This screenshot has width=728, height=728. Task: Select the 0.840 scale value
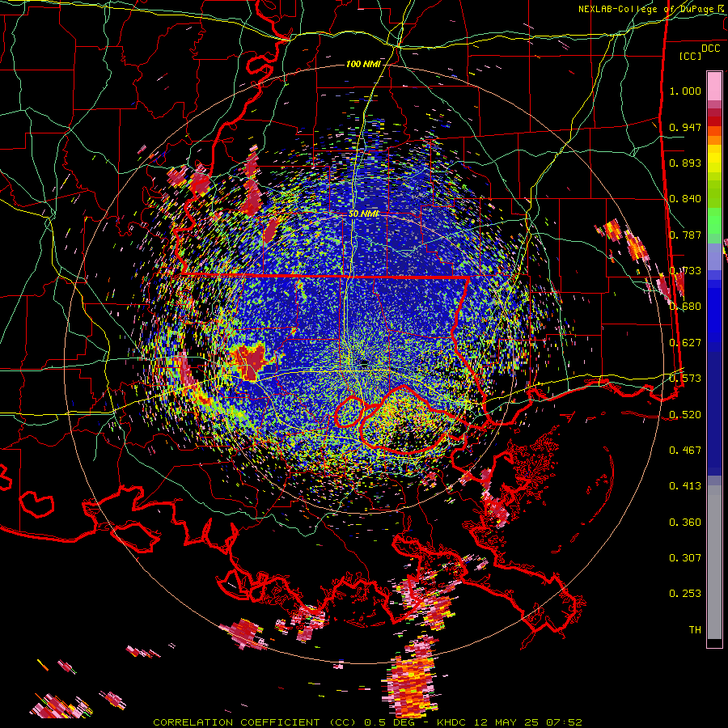[685, 199]
